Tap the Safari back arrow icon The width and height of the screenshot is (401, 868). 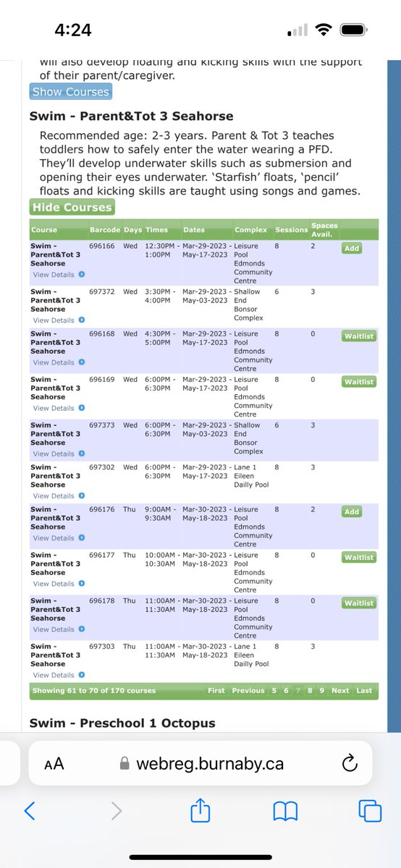coord(30,810)
